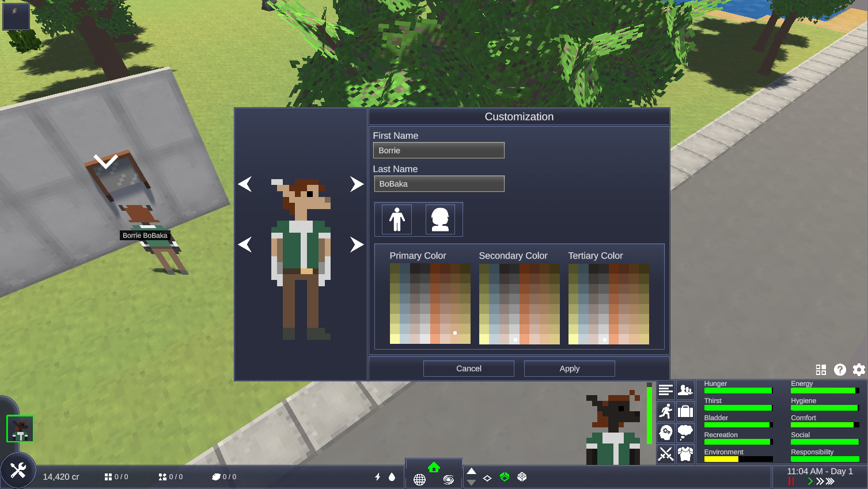
Task: Open the running figure activity icon
Action: (666, 411)
